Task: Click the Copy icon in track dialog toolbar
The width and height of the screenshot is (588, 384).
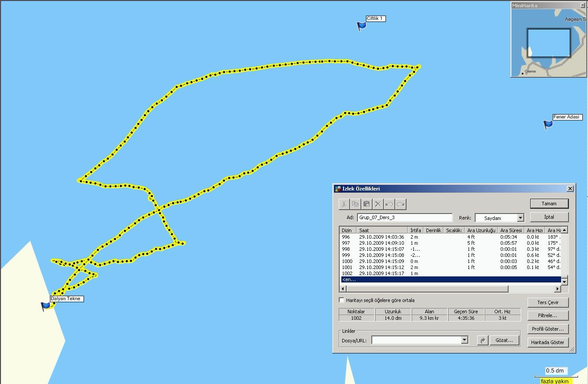Action: 355,204
